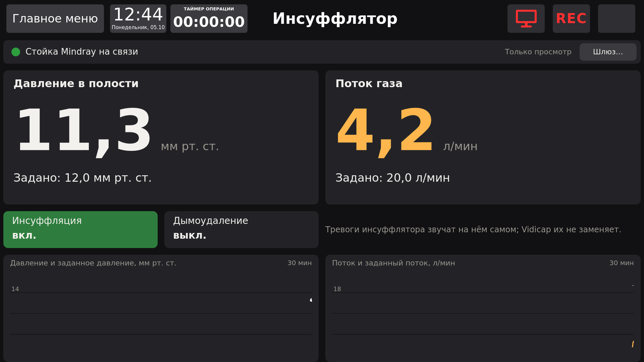
Task: Click Задано: 12,0 мм рт. ст.
Action: tap(83, 178)
